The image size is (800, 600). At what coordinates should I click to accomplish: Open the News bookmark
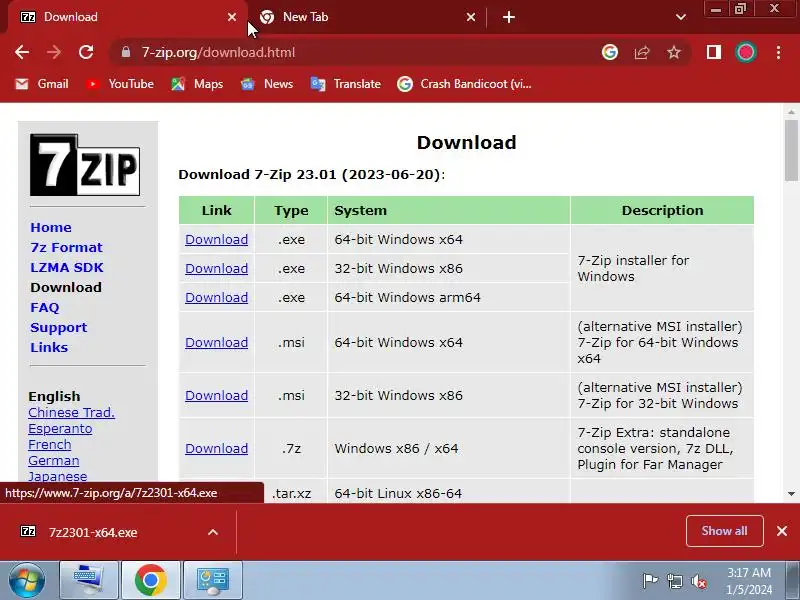pos(267,84)
